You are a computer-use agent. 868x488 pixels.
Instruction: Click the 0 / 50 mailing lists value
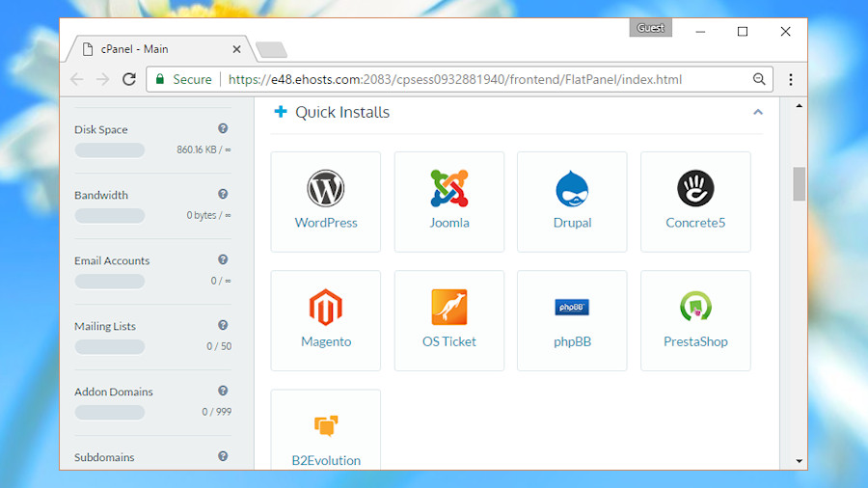pyautogui.click(x=219, y=346)
